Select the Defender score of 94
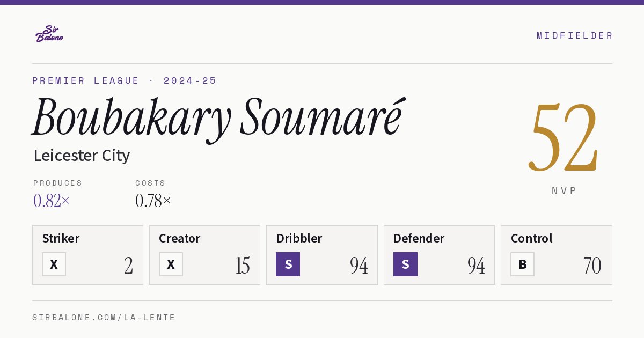This screenshot has width=644, height=338. (x=476, y=265)
